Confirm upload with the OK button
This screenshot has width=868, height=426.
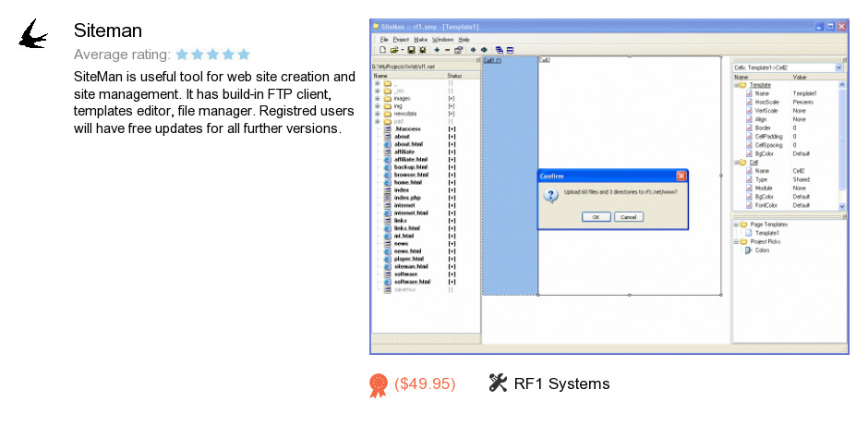click(x=597, y=217)
